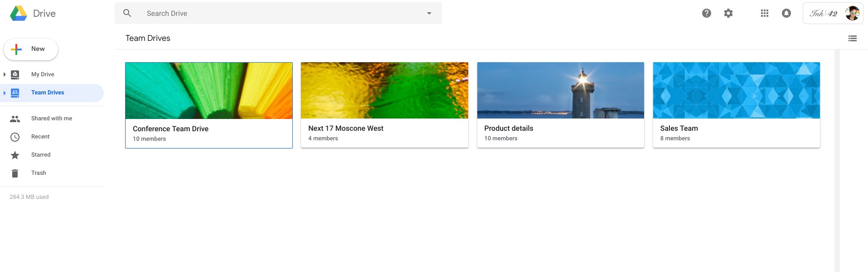The width and height of the screenshot is (868, 272).
Task: Focus the Search Drive input field
Action: [x=278, y=13]
